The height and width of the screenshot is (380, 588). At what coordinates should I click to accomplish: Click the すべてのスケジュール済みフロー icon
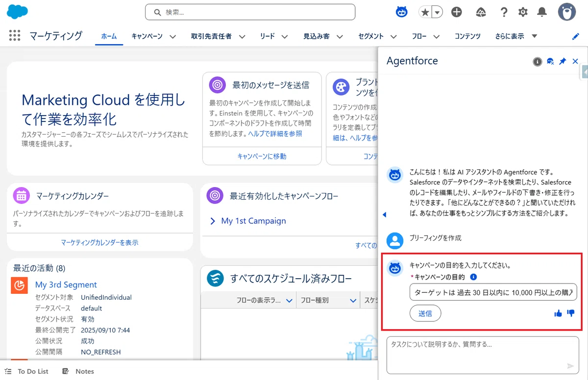coord(215,278)
